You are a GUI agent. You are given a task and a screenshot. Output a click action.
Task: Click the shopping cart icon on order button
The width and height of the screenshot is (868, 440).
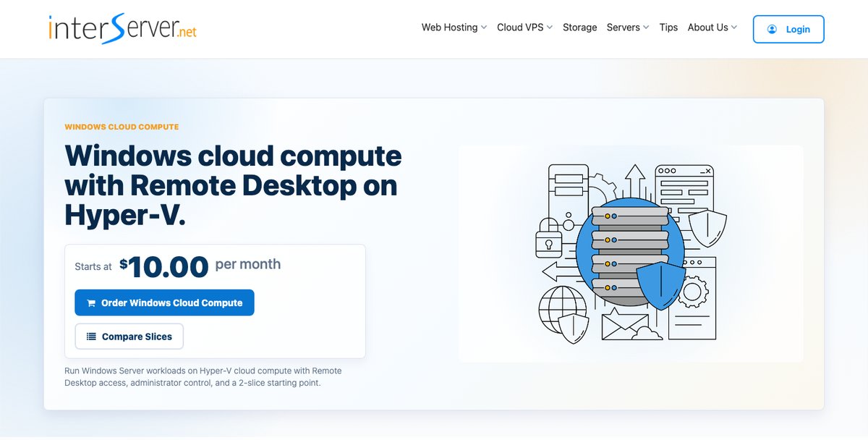point(91,303)
